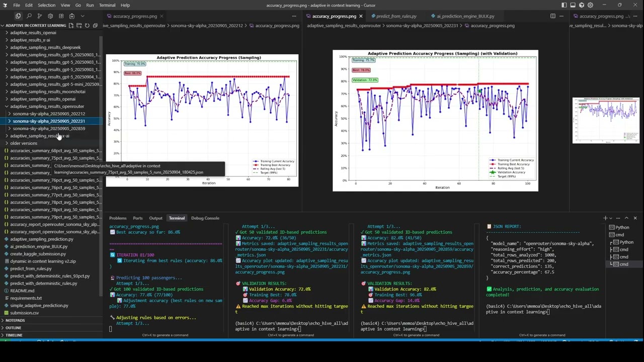This screenshot has width=644, height=362.
Task: Click the sonoma-sky-alpha_20250905_202212 breadcrumb in left editor
Action: (x=207, y=26)
